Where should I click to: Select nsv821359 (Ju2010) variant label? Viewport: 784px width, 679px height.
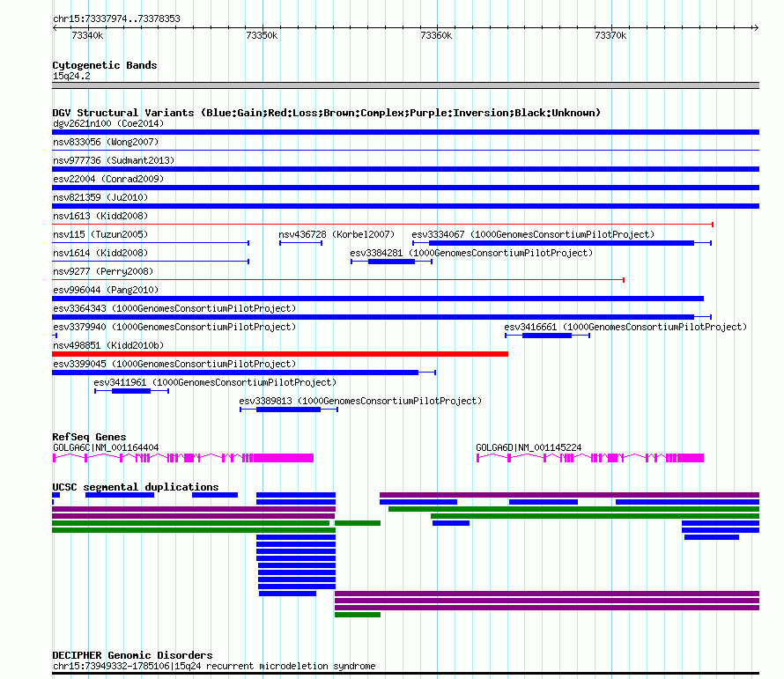[100, 197]
